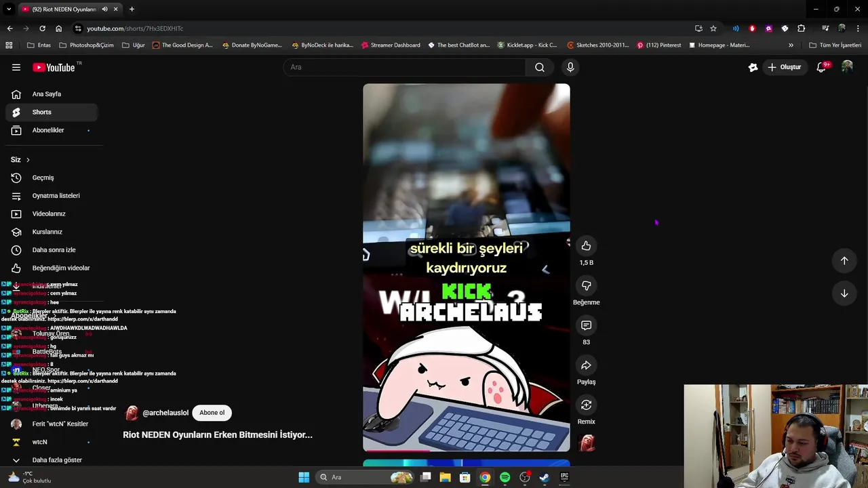The width and height of the screenshot is (868, 488).
Task: Go to the previous Short arrow
Action: point(844,261)
